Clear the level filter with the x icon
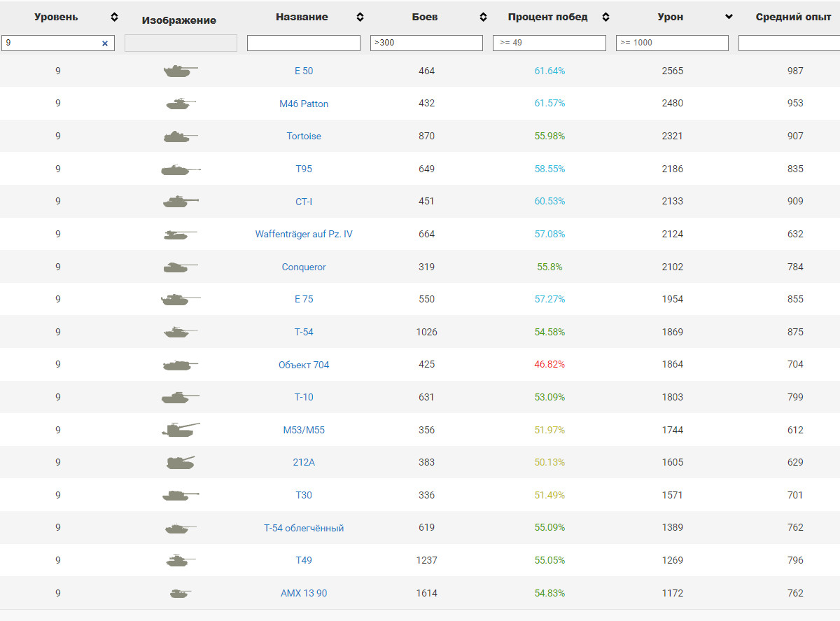Screen dimensions: 840x621 coord(105,43)
